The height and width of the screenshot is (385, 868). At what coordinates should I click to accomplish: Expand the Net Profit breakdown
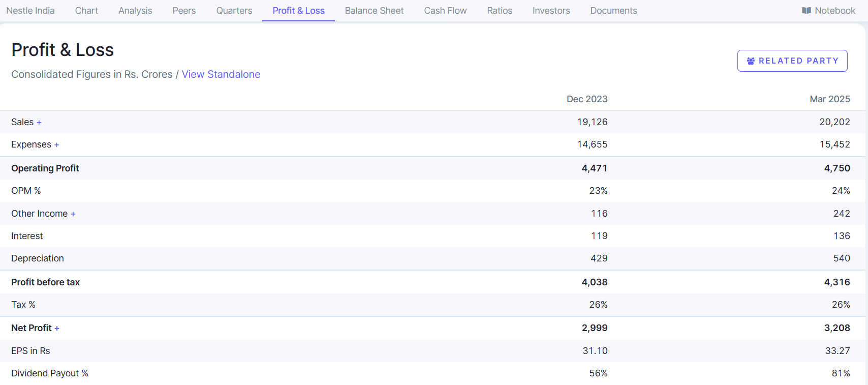coord(57,329)
